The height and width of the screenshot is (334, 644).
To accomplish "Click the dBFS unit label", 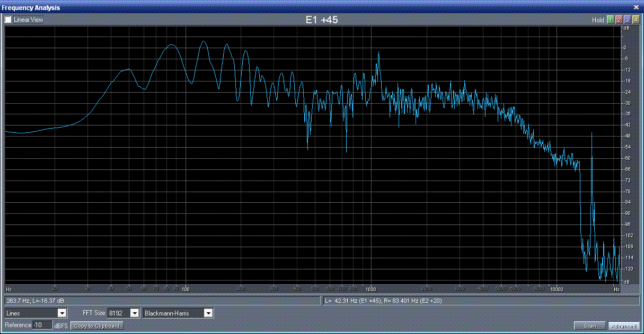I will click(x=61, y=326).
